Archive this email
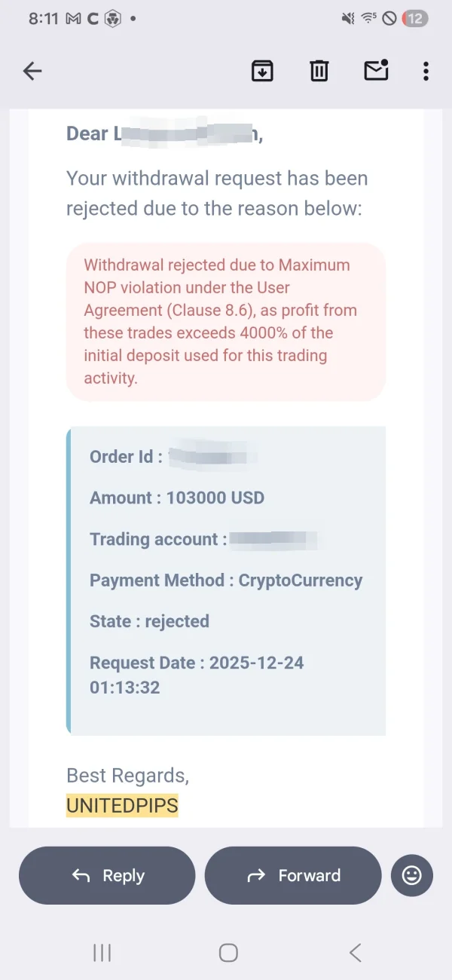The image size is (452, 980). pyautogui.click(x=262, y=72)
